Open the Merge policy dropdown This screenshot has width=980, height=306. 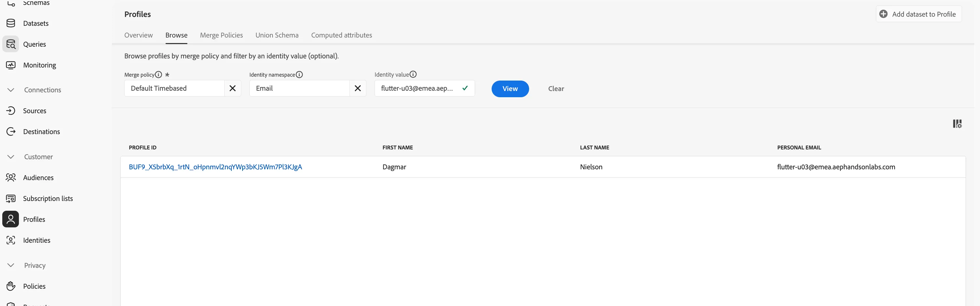tap(174, 88)
